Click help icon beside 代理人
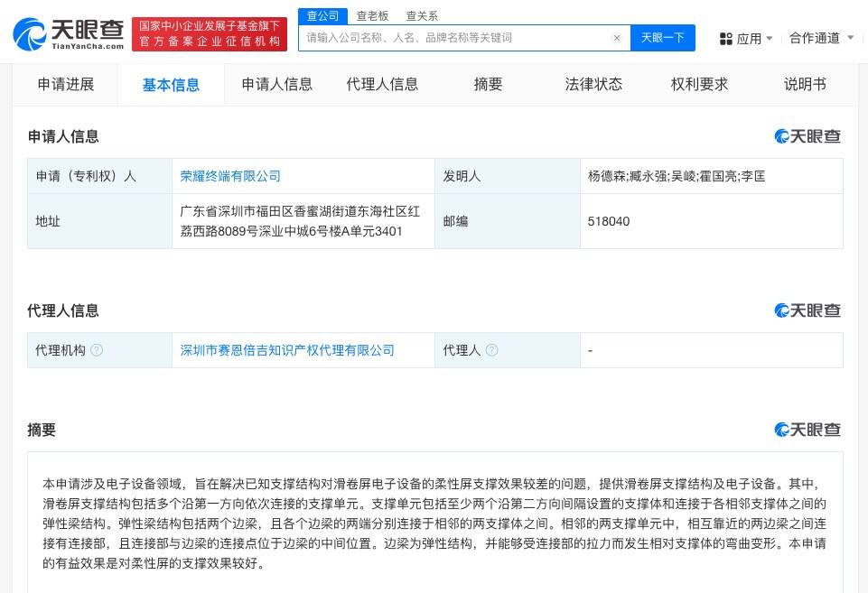Viewport: 868px width, 593px height. click(492, 350)
